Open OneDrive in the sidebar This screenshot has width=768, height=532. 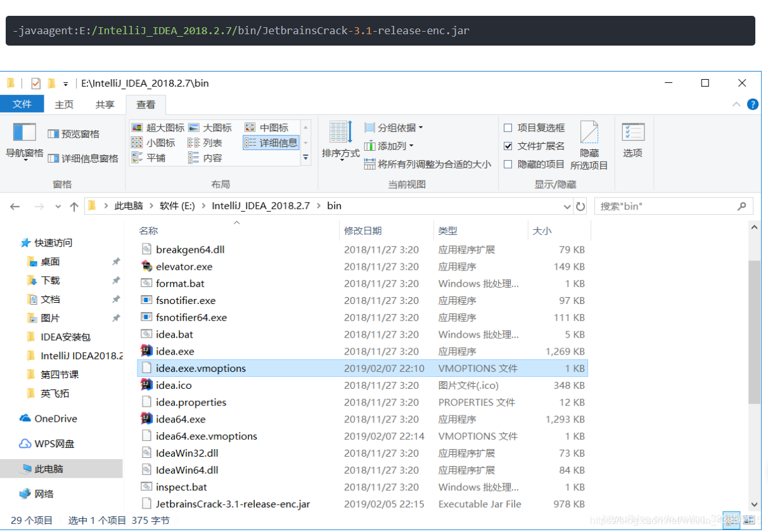point(49,419)
